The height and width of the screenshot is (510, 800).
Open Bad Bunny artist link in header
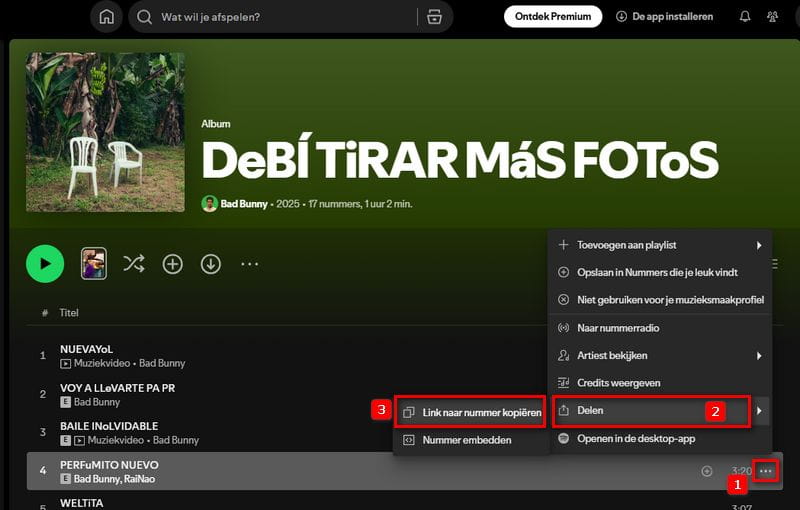click(244, 204)
